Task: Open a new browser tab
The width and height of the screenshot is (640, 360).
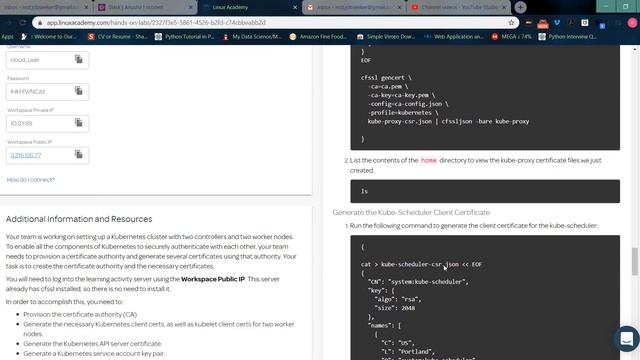Action: 520,7
